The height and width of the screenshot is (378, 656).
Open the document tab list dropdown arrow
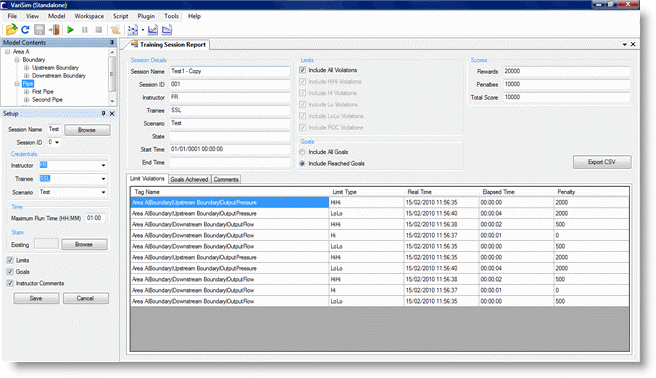(625, 44)
